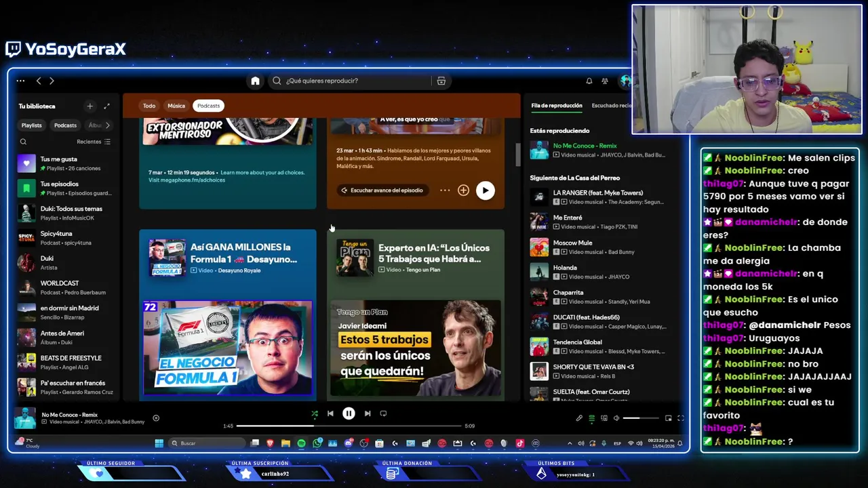Enter full screen player mode
Viewport: 868px width, 488px height.
coord(681,418)
